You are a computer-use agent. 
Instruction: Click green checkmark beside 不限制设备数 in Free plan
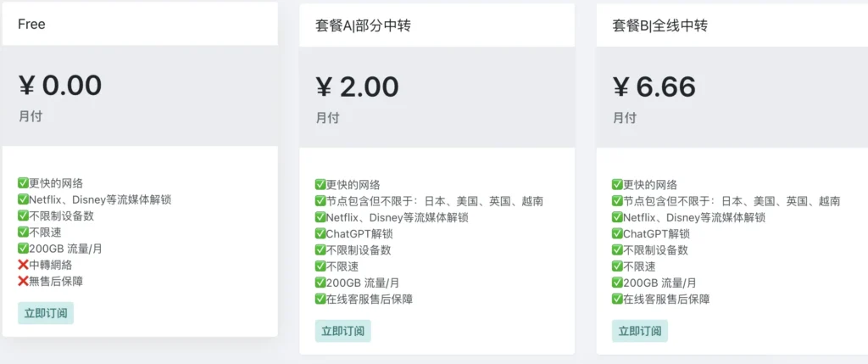pyautogui.click(x=23, y=216)
